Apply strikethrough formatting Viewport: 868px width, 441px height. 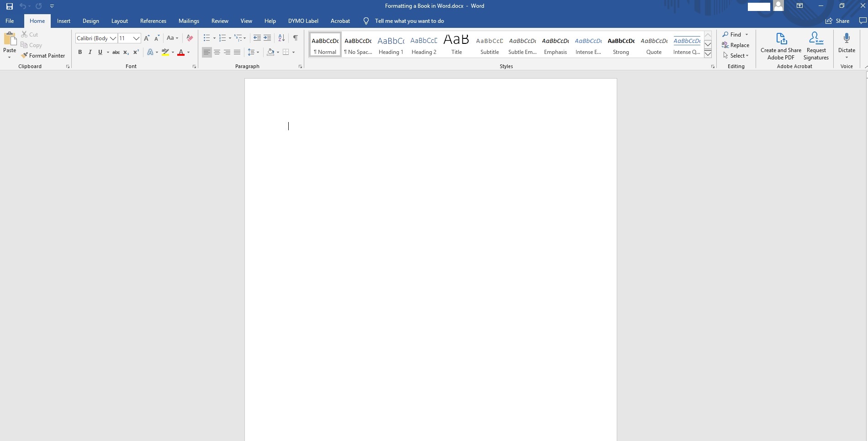116,52
